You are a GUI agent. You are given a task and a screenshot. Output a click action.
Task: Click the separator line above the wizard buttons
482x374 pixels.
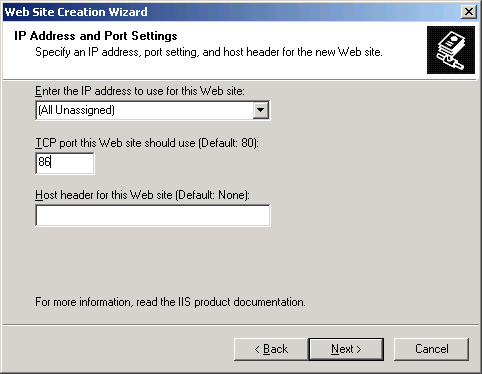click(x=241, y=324)
